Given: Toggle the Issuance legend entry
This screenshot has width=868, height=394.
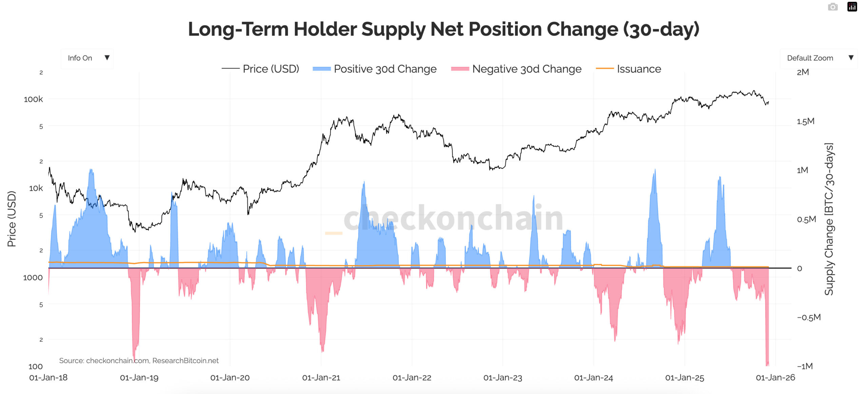Looking at the screenshot, I should pos(639,69).
